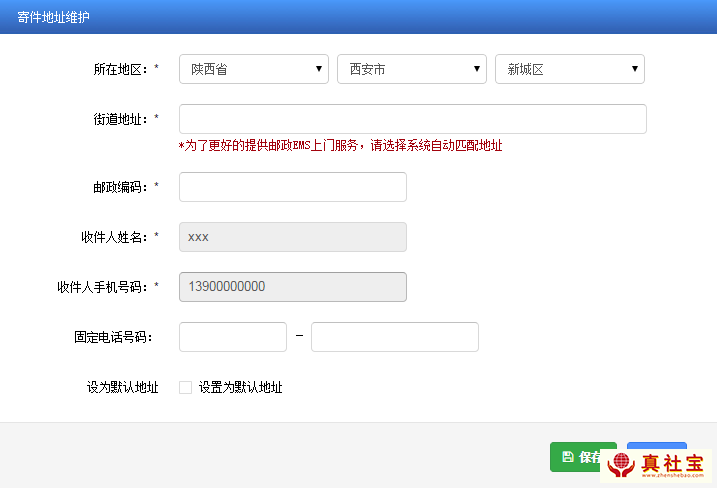
Task: Click the floppy disk save icon
Action: 567,457
